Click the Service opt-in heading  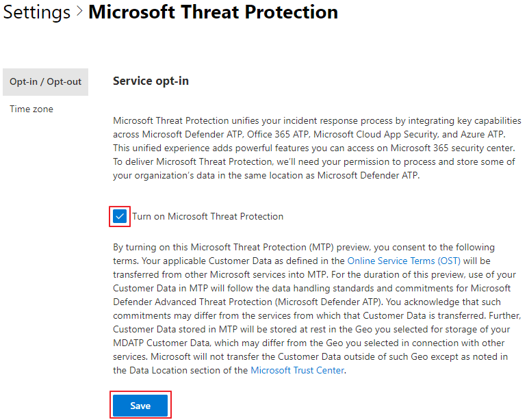pos(151,81)
